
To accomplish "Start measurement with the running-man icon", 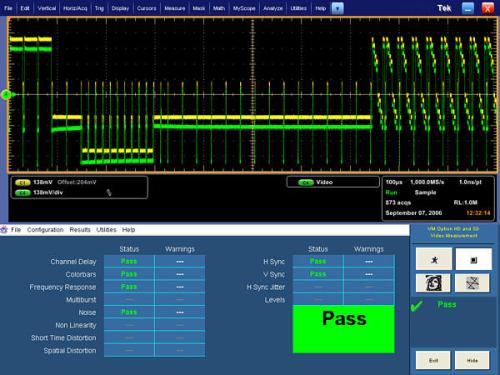I will (434, 259).
